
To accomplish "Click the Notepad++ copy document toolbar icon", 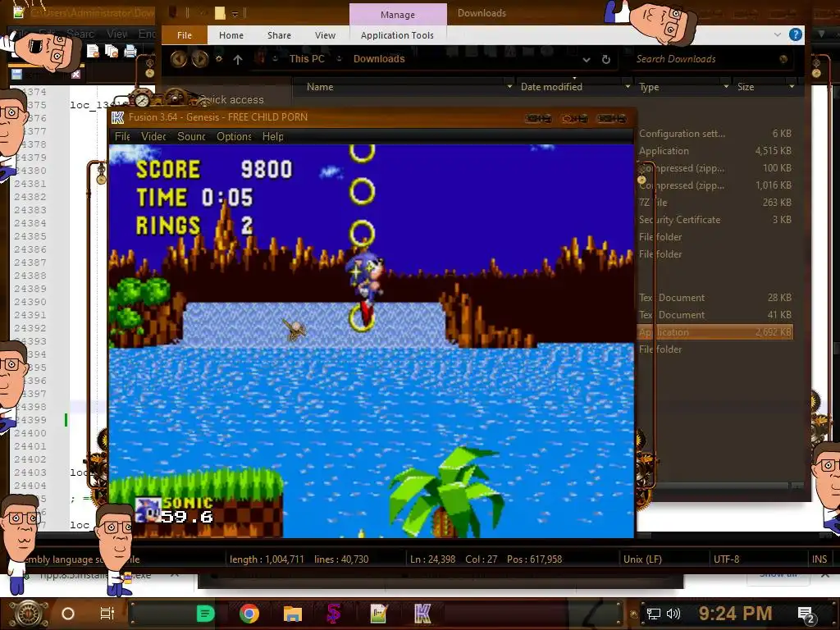I will (112, 52).
